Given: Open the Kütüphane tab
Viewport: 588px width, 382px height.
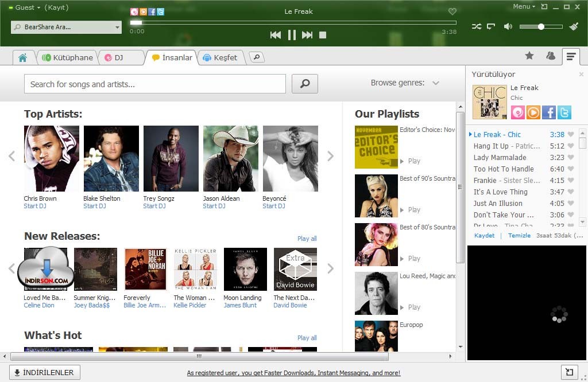Looking at the screenshot, I should click(68, 58).
